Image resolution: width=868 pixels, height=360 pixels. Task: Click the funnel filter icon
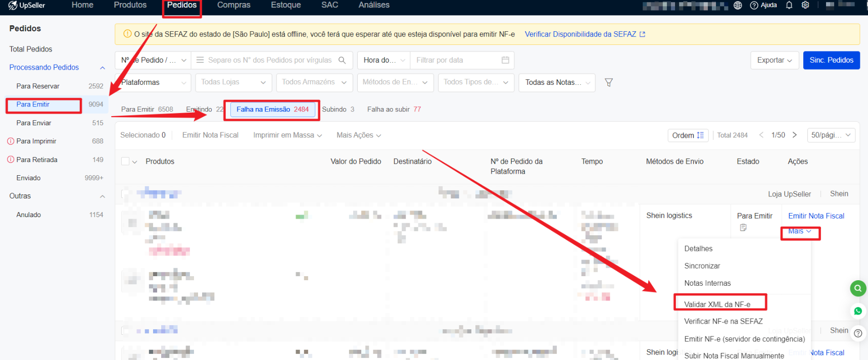click(x=609, y=82)
